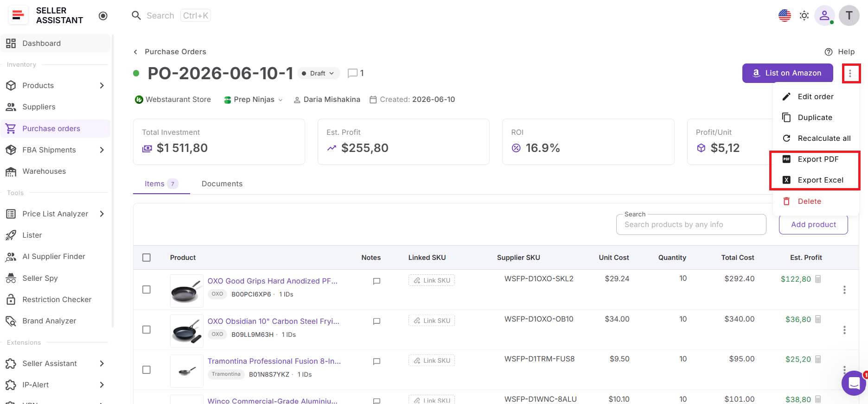Open the OXO Good Grips product thumbnail

point(187,291)
